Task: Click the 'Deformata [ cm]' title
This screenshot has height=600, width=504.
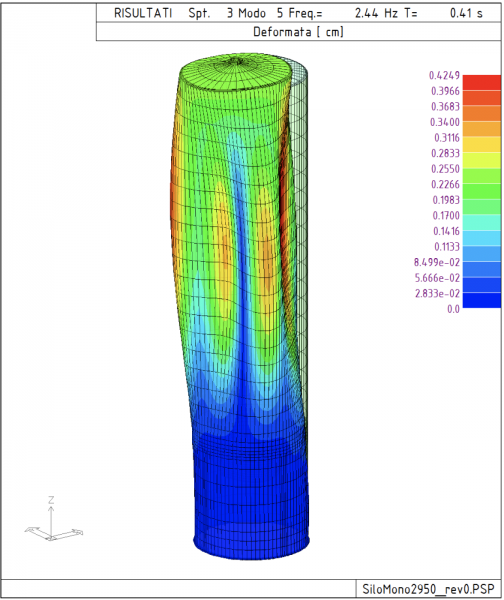Action: pos(298,32)
